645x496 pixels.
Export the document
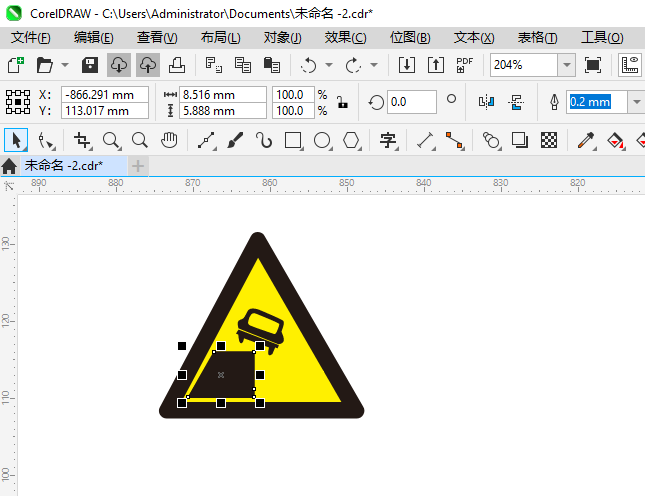point(436,65)
